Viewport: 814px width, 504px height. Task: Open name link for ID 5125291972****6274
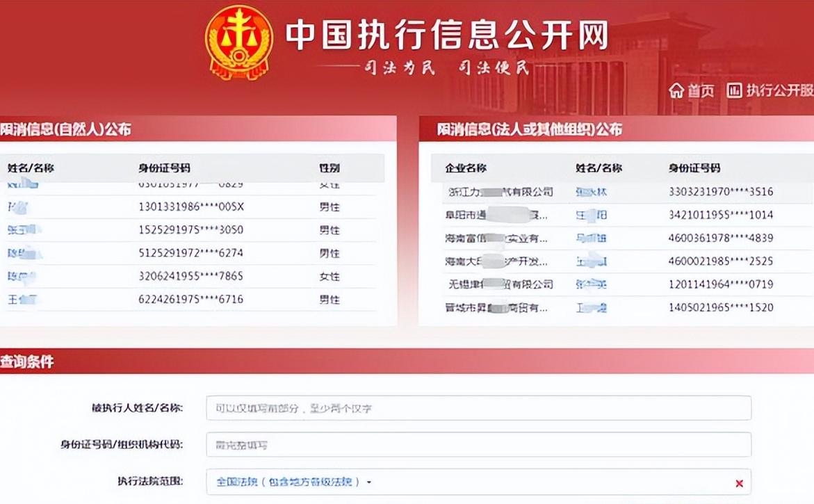(x=24, y=253)
